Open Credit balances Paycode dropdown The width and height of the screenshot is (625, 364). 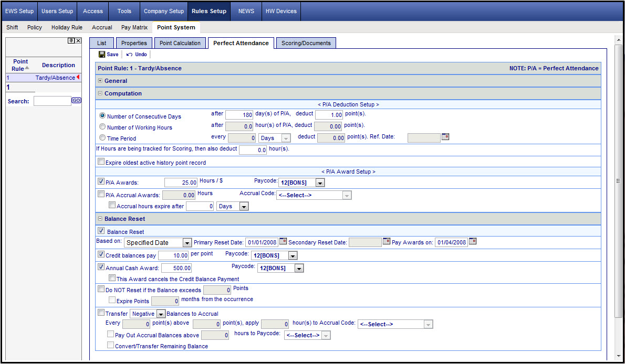tap(293, 255)
